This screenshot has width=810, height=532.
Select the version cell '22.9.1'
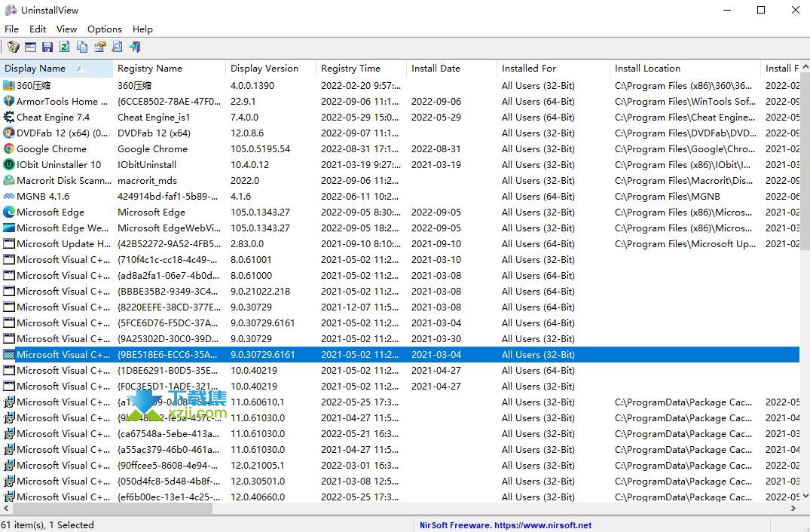pyautogui.click(x=243, y=101)
